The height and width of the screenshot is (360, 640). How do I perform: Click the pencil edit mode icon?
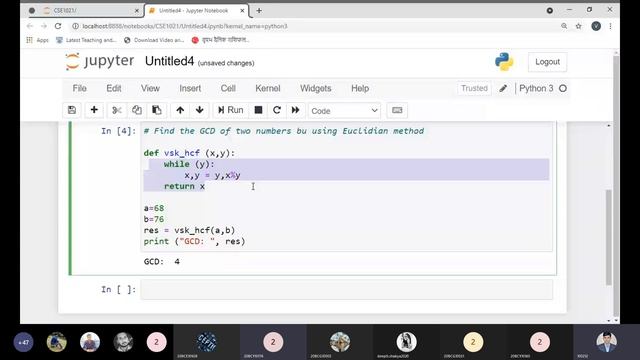[503, 89]
